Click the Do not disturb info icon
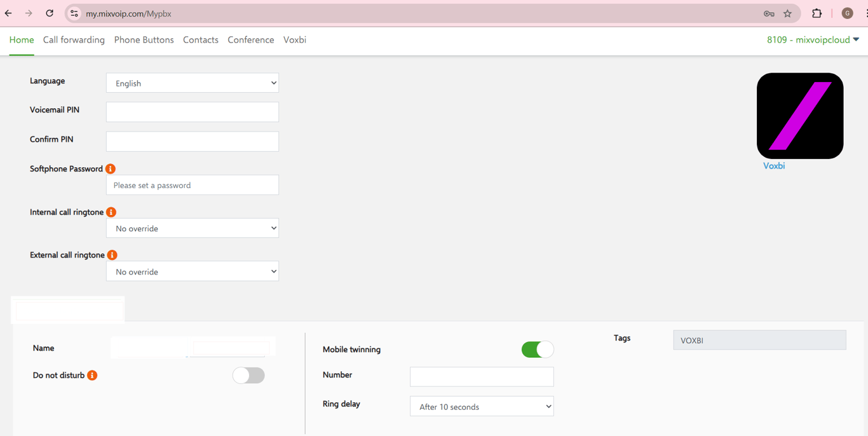The height and width of the screenshot is (436, 868). 92,375
